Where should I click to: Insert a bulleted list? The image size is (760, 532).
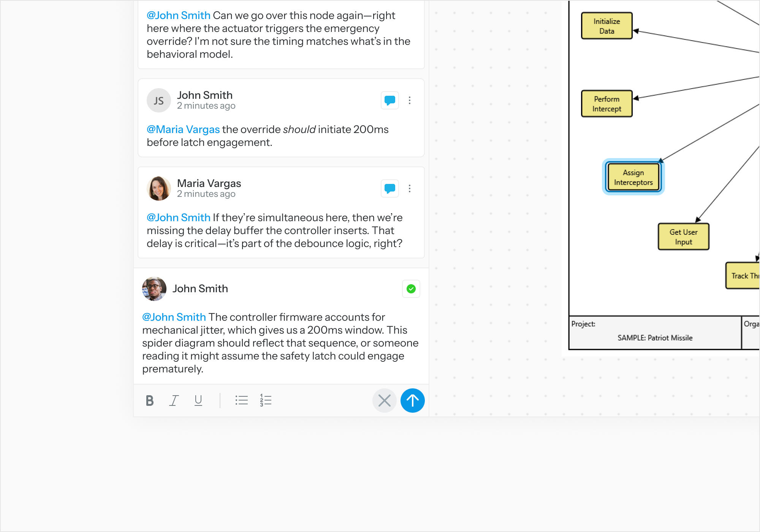[241, 401]
